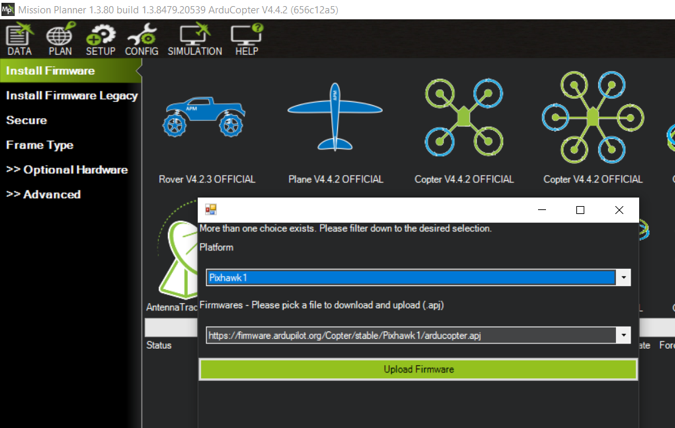
Task: Close the firmware selection dialog
Action: (619, 210)
